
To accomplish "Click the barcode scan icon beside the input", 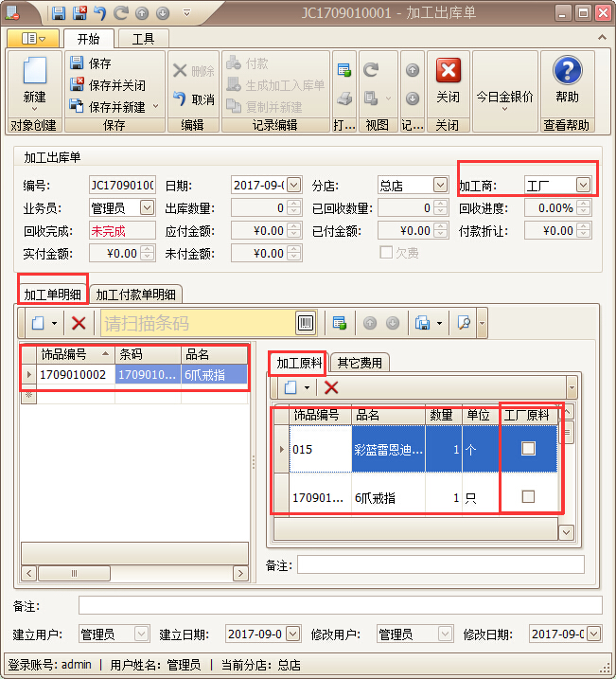I will (306, 323).
